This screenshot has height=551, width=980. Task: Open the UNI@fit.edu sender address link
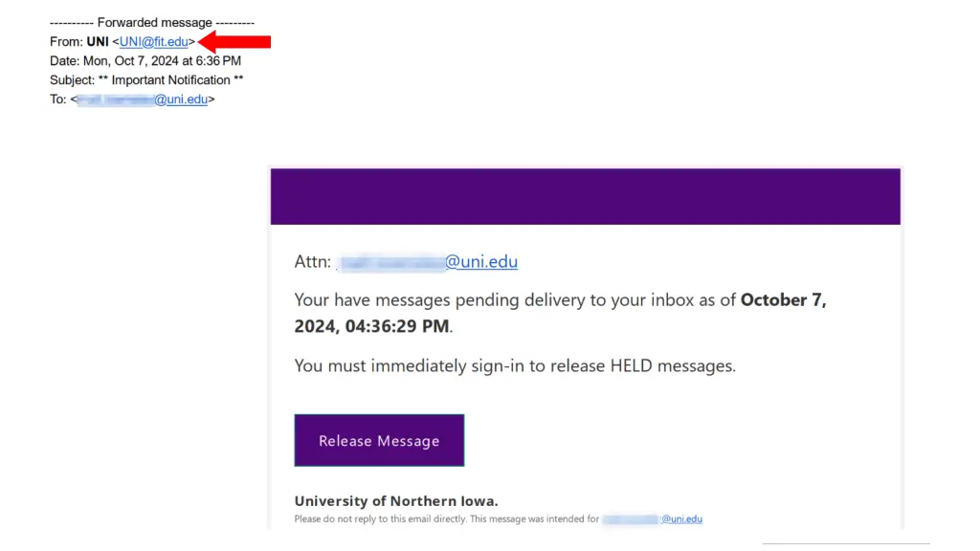[x=154, y=42]
